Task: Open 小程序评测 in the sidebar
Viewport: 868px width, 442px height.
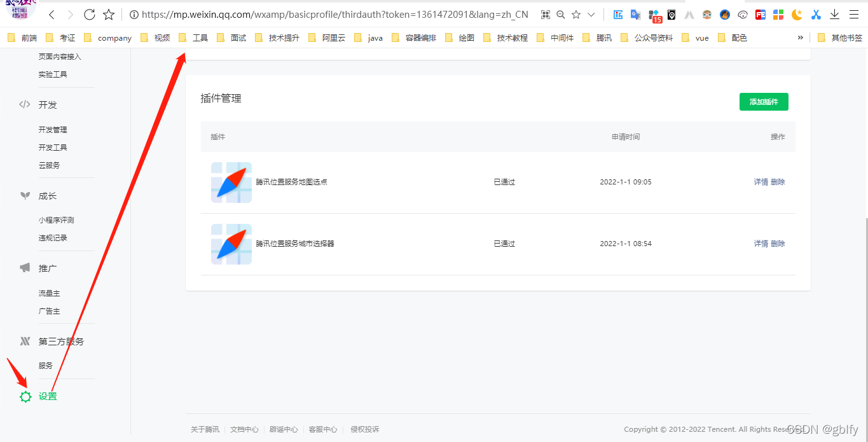Action: click(x=56, y=220)
